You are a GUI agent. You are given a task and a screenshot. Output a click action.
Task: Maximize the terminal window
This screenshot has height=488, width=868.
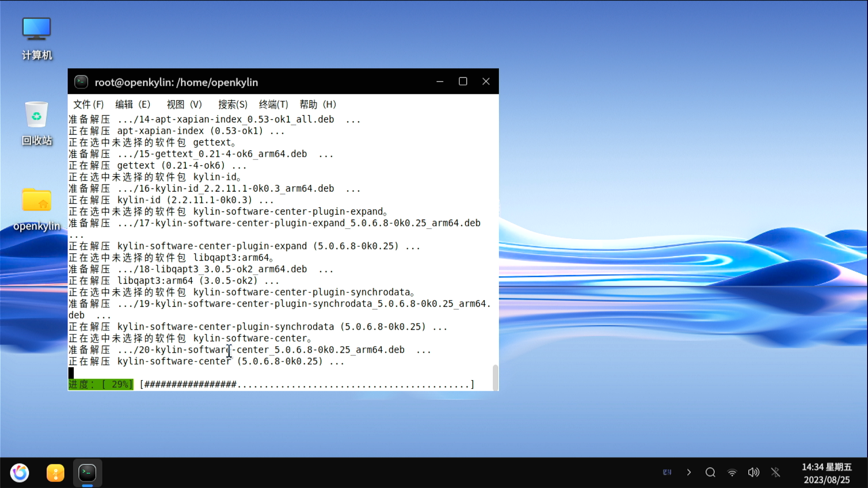463,81
